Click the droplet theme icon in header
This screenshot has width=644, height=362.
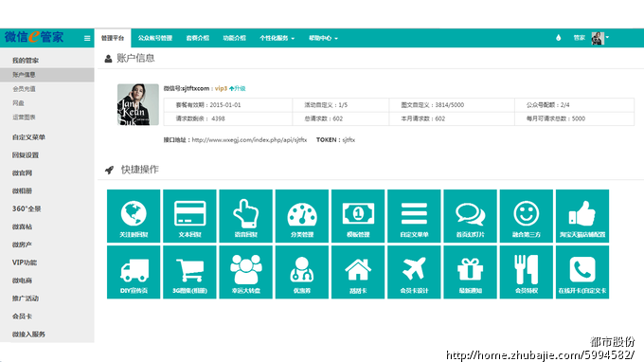point(558,38)
